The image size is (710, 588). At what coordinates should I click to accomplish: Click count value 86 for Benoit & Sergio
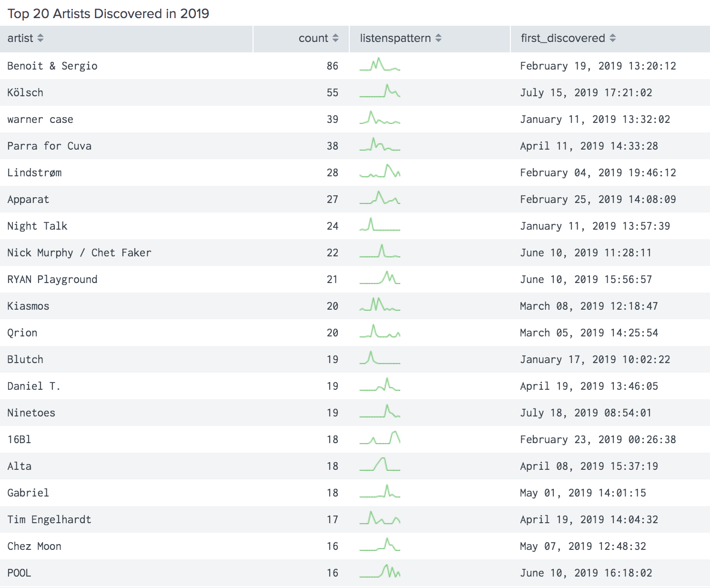(x=333, y=66)
